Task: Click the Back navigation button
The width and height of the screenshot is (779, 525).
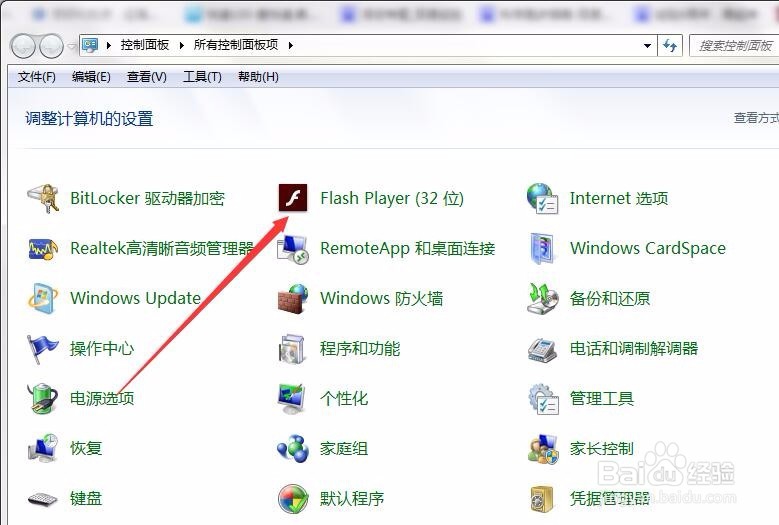Action: click(23, 46)
